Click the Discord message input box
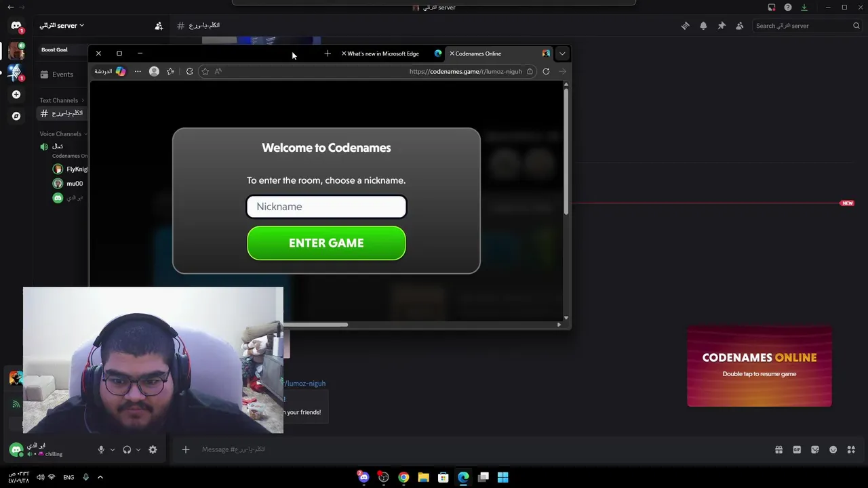 point(475,449)
